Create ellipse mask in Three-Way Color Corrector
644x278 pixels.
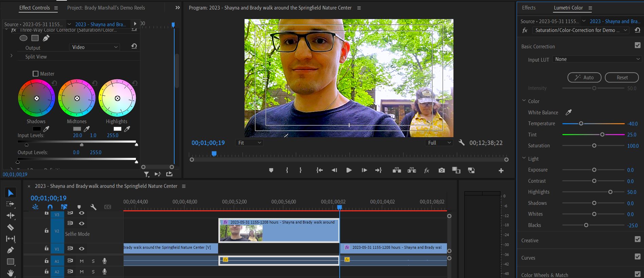[23, 38]
